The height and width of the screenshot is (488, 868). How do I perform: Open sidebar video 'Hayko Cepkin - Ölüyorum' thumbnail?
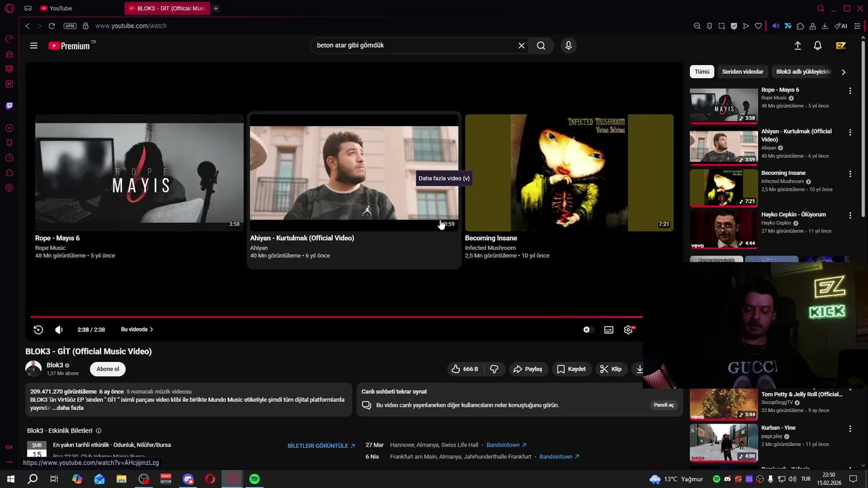(x=724, y=230)
